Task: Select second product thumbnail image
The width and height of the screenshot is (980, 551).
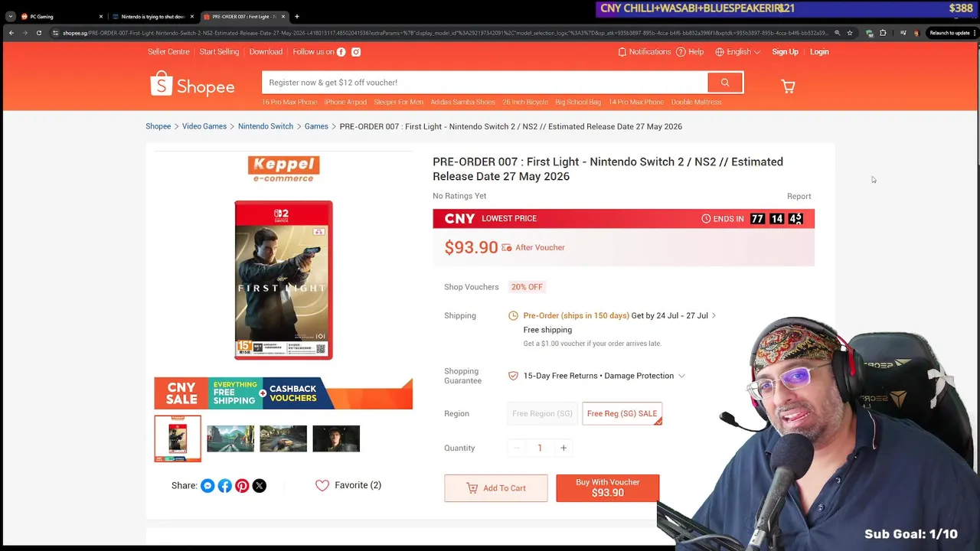Action: [230, 439]
